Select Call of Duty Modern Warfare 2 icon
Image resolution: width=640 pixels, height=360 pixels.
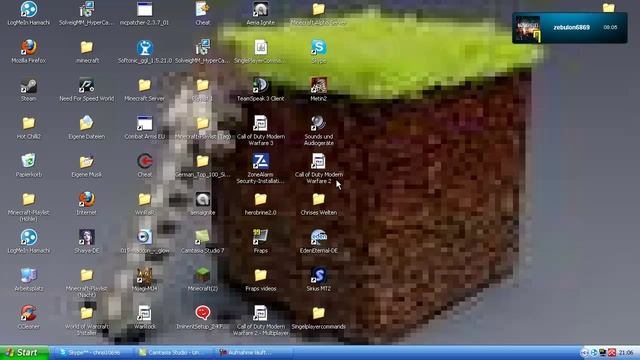tap(318, 161)
